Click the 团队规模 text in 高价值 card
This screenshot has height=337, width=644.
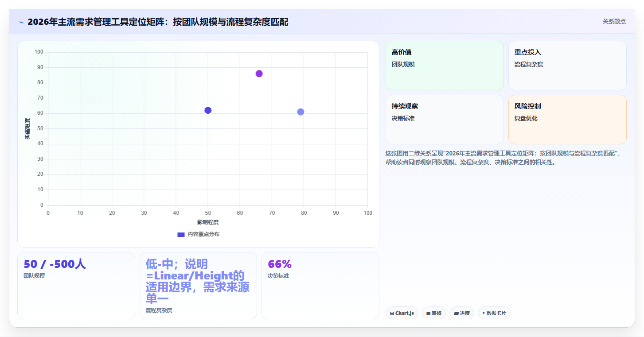[x=403, y=64]
